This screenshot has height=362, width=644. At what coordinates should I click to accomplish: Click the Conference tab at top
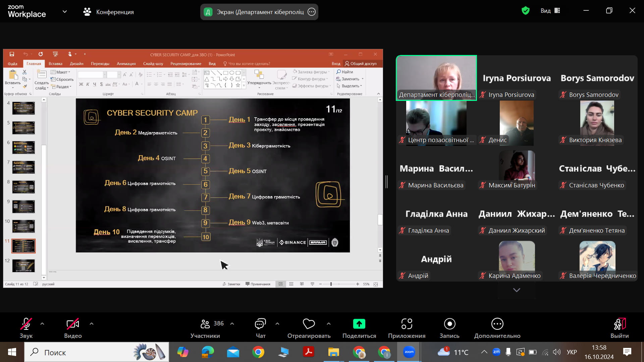tap(108, 12)
